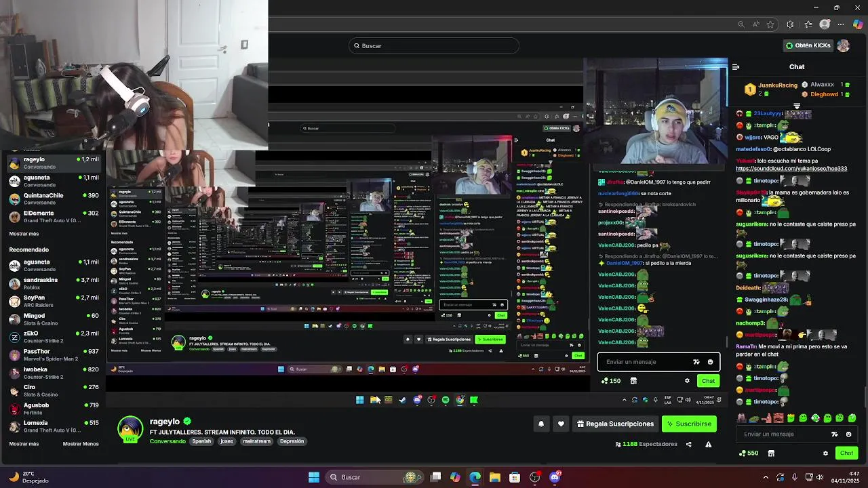Open PassThor recommended channel
Image resolution: width=868 pixels, height=488 pixels.
[x=54, y=354]
